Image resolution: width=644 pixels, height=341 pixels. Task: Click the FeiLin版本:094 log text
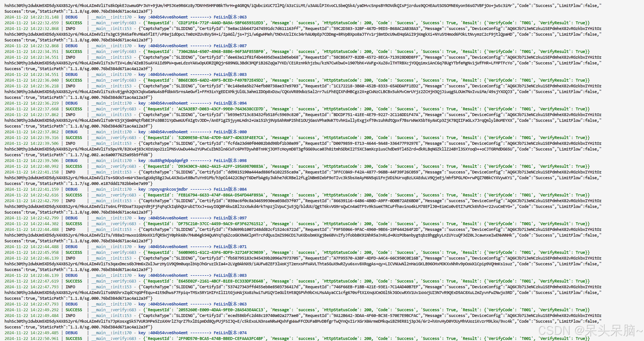click(230, 103)
